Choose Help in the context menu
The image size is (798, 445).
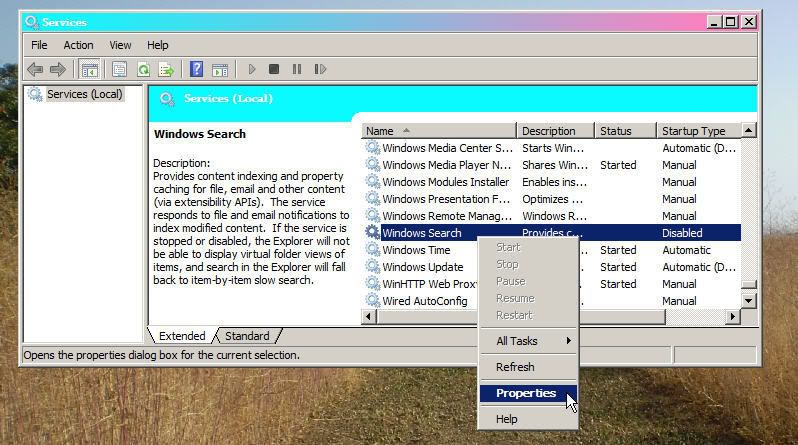click(x=528, y=419)
